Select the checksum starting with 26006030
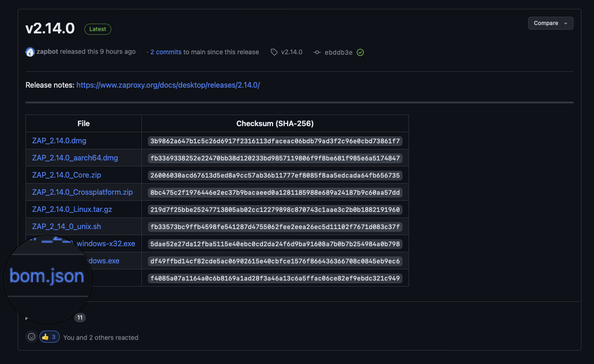Screen dimensions: 594x364 (275, 175)
